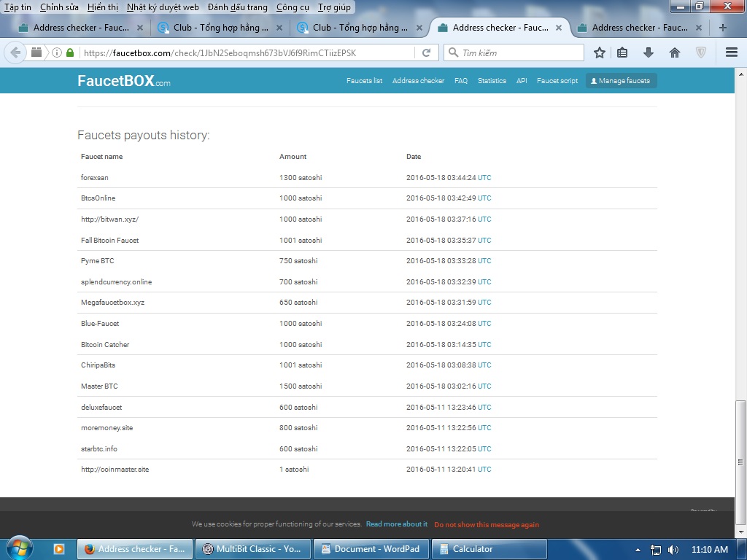Open the Đánh dấu trang menu
Viewport: 747px width, 560px height.
[x=238, y=7]
